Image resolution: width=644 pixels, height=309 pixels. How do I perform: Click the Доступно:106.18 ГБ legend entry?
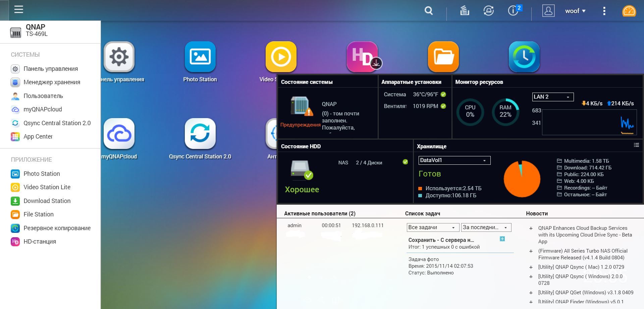pos(447,196)
